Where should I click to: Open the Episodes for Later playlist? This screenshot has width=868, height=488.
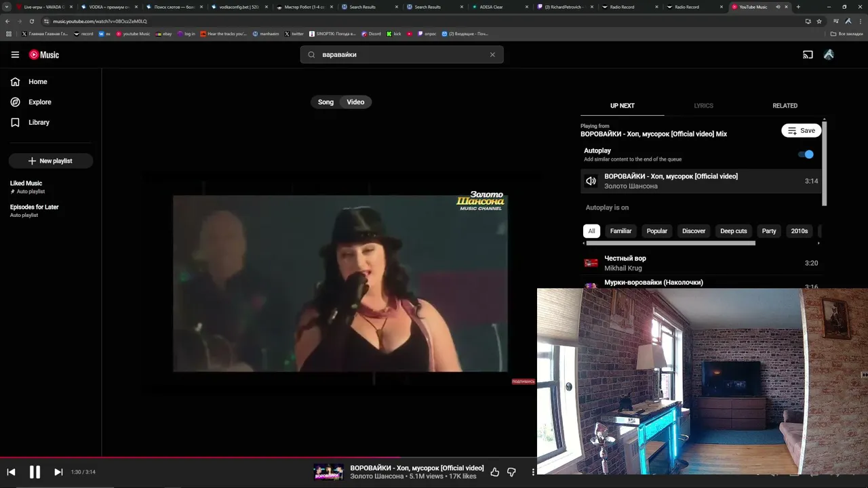(51, 211)
